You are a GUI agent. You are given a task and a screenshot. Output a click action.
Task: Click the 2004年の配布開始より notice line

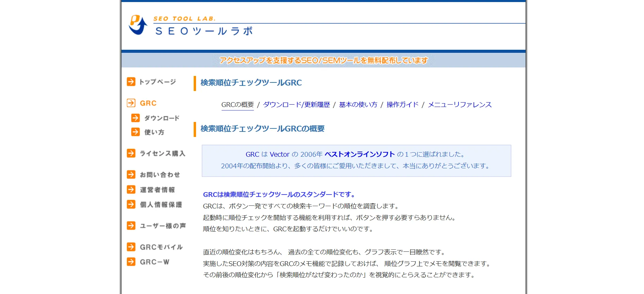[356, 166]
